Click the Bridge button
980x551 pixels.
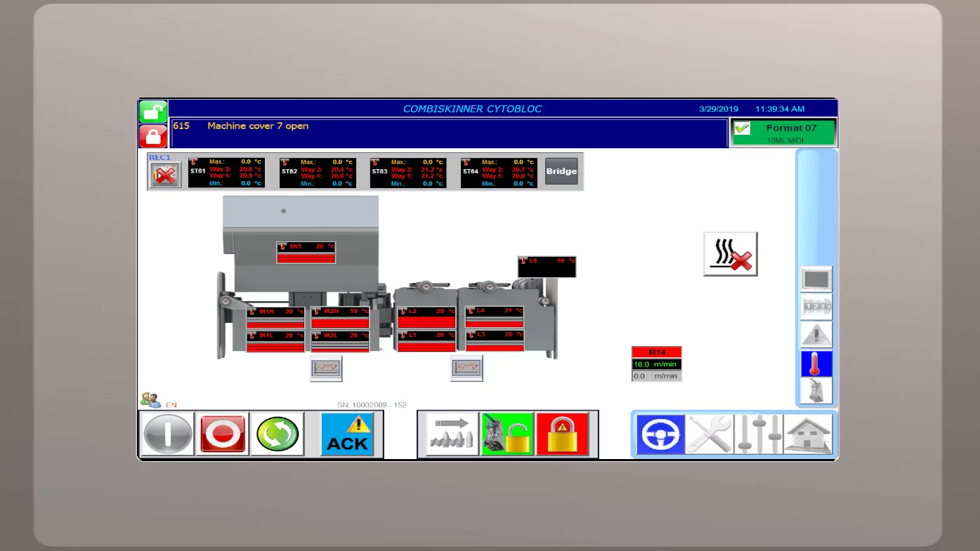coord(561,171)
